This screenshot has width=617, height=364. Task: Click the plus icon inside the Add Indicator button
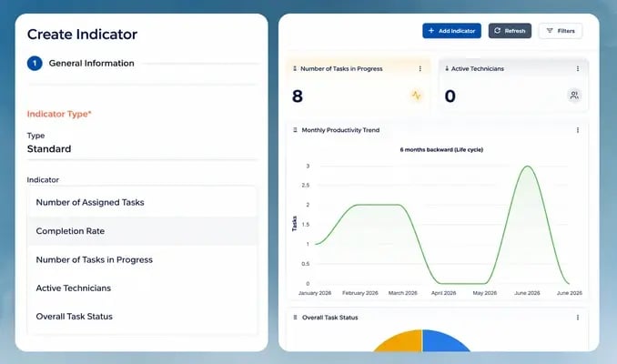click(x=431, y=31)
